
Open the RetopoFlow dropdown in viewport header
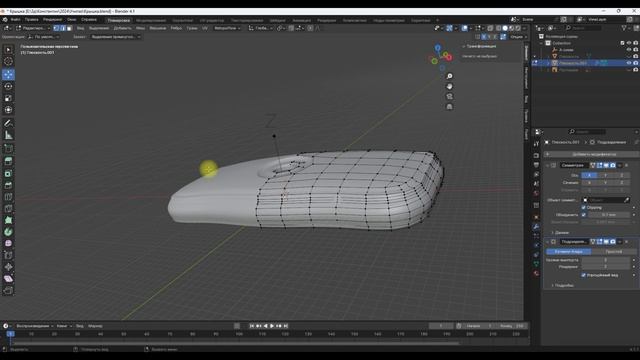pos(227,28)
